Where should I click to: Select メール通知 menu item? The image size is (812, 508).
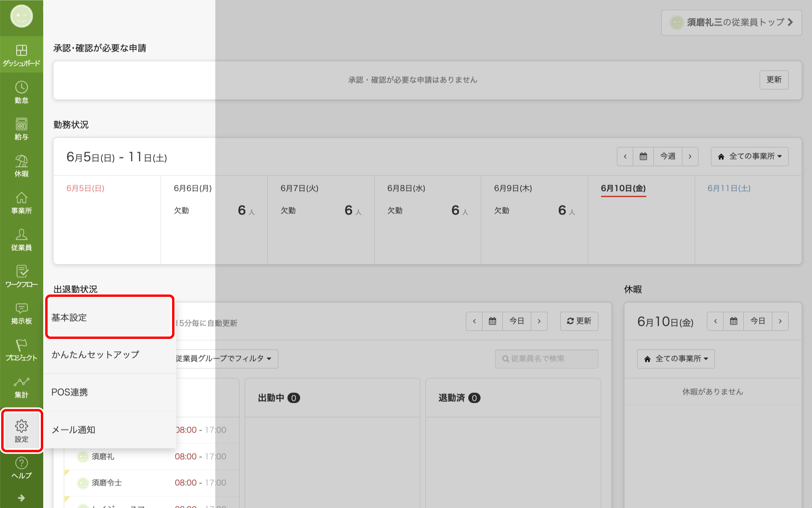tap(110, 430)
